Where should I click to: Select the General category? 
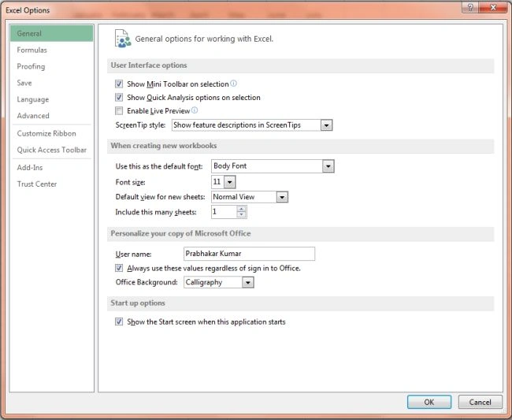tap(51, 33)
